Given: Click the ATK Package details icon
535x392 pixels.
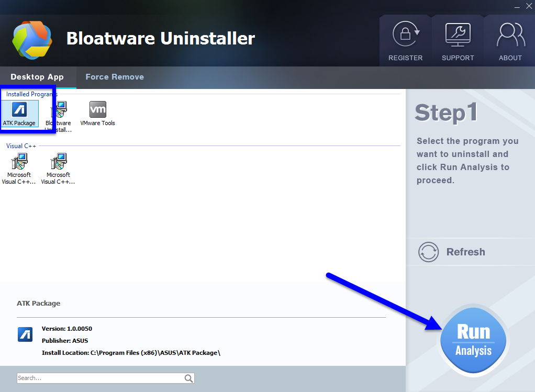Looking at the screenshot, I should click(x=25, y=334).
